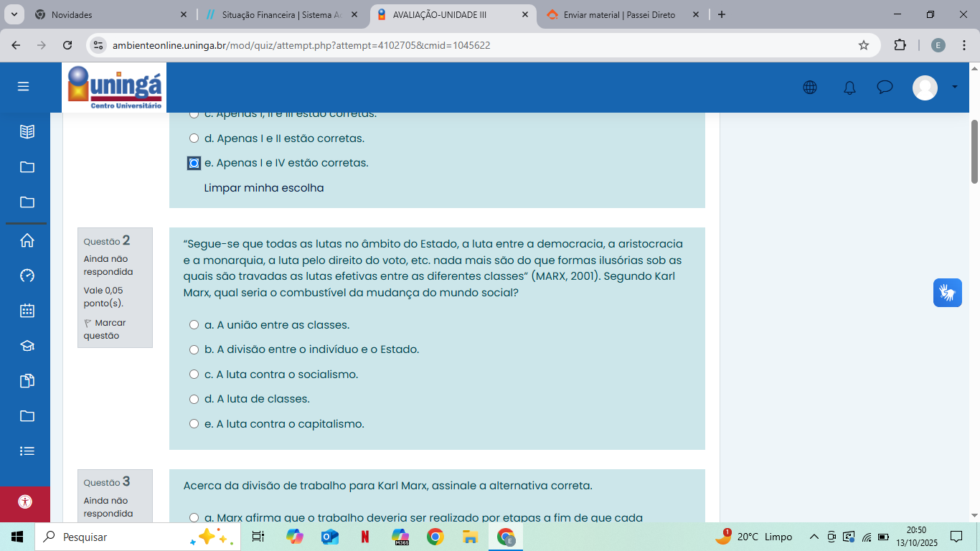The image size is (980, 551).
Task: Click the notifications bell icon
Action: 849,88
